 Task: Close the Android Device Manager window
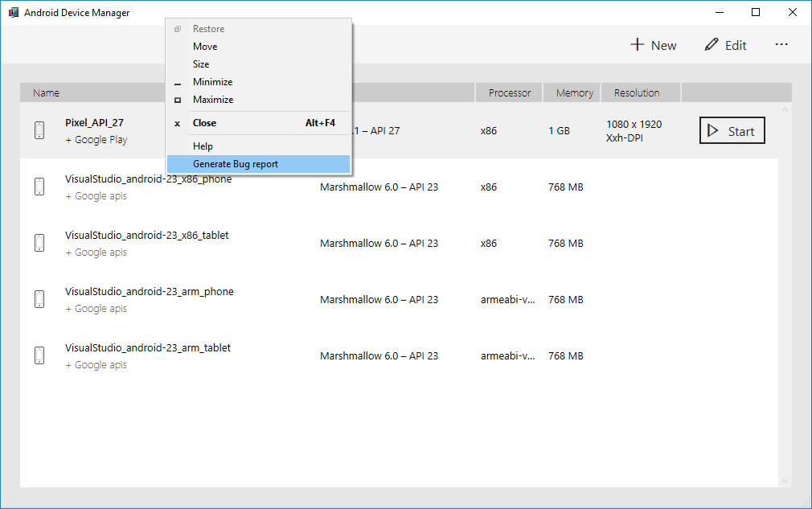pyautogui.click(x=793, y=12)
